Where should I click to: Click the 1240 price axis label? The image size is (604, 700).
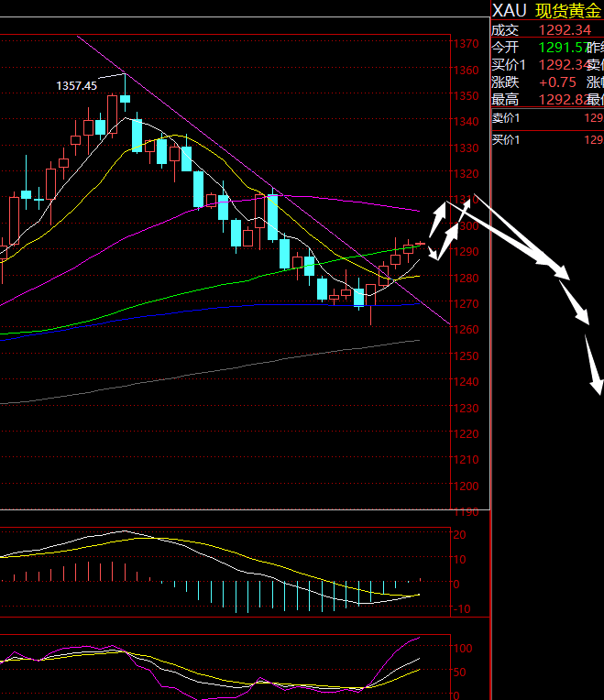[x=466, y=382]
